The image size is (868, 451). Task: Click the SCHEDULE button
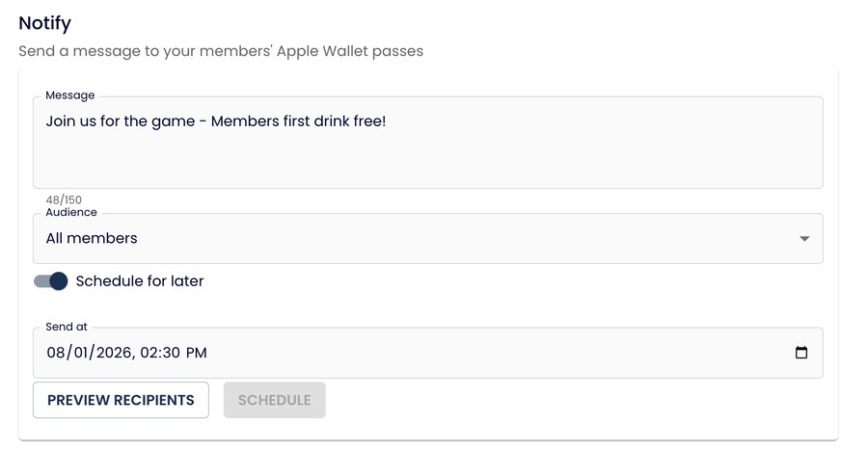275,400
